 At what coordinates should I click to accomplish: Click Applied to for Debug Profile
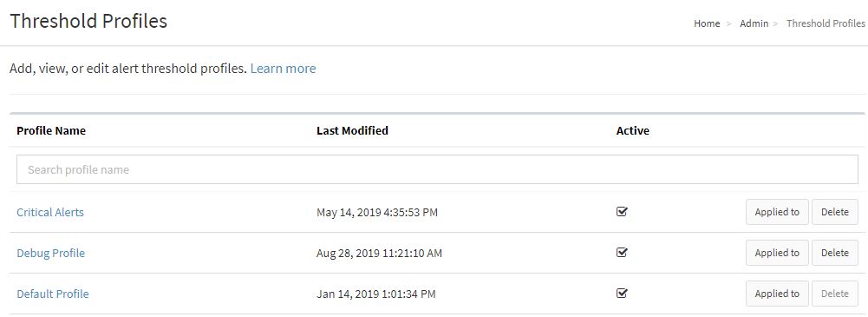(x=777, y=254)
